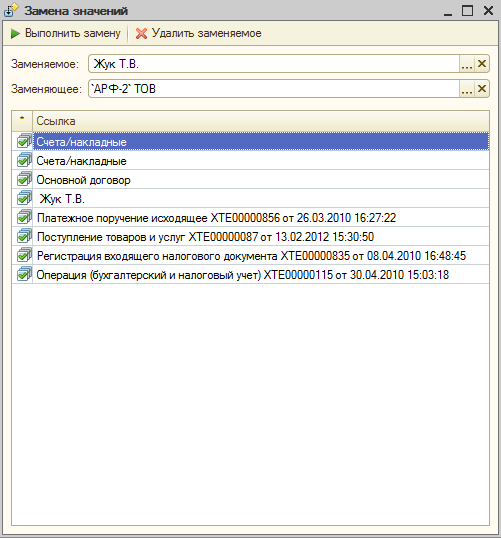This screenshot has width=501, height=538.
Task: Open the selection dialog for Заменяющее via ellipsis
Action: coord(467,89)
